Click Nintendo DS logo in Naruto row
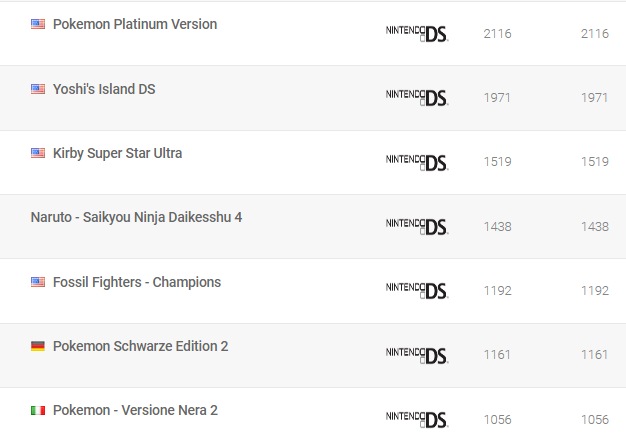 coord(416,226)
